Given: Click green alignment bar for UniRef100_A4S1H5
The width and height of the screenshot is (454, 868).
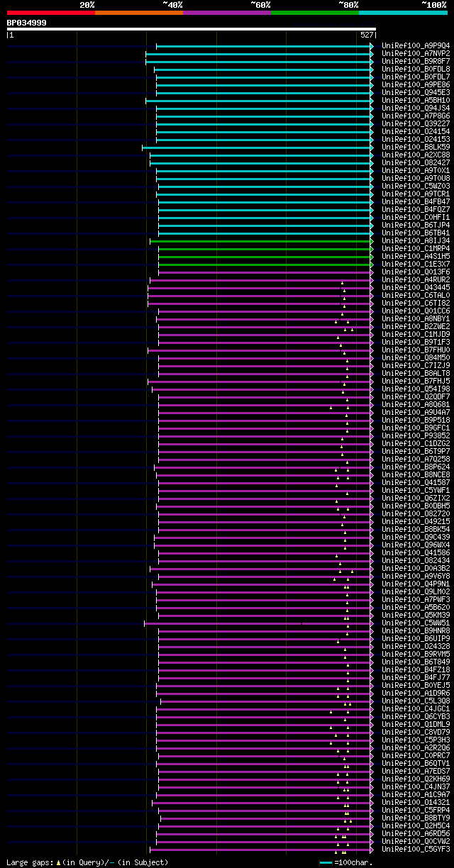Looking at the screenshot, I should (265, 257).
